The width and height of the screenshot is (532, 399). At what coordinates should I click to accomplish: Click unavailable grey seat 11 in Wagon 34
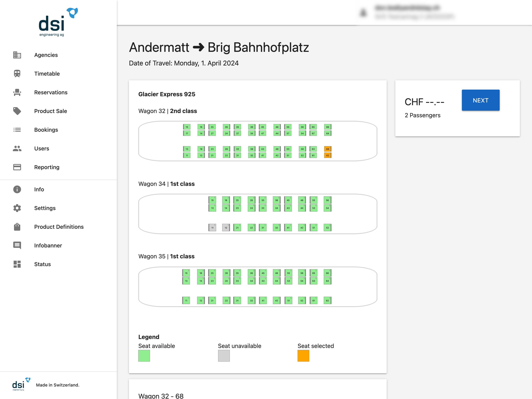tap(212, 228)
